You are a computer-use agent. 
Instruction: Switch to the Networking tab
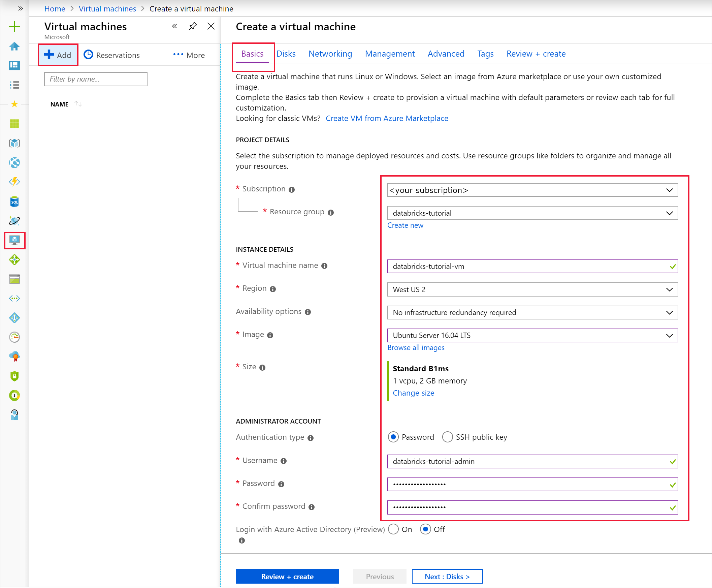click(330, 54)
